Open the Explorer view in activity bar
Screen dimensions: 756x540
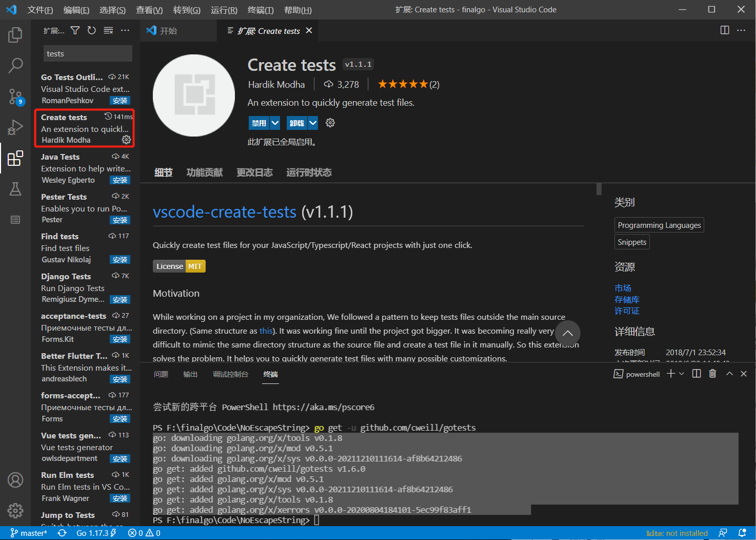coord(15,35)
